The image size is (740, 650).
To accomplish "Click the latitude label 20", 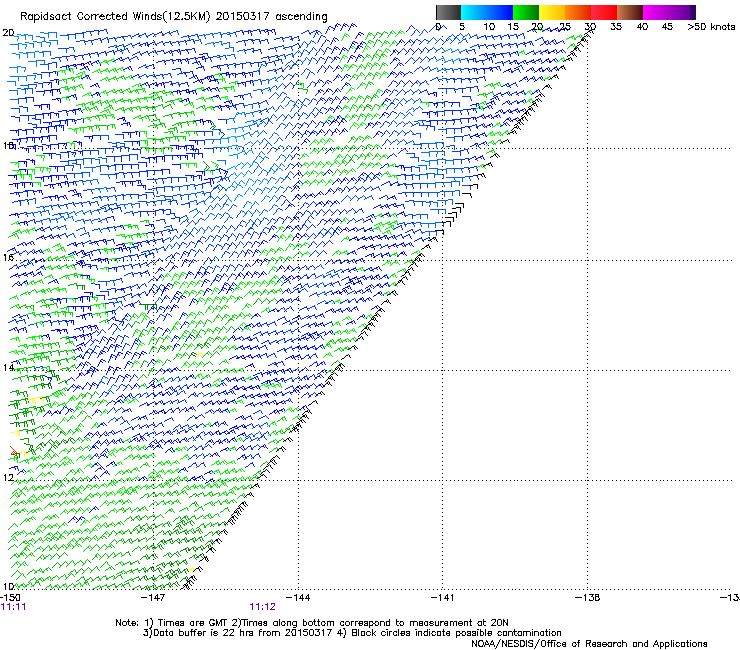I will click(8, 33).
